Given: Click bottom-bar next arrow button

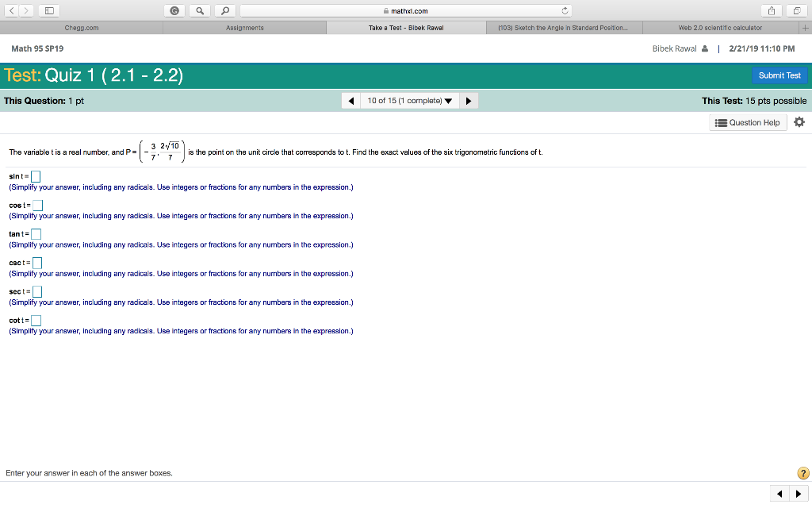Looking at the screenshot, I should click(799, 494).
